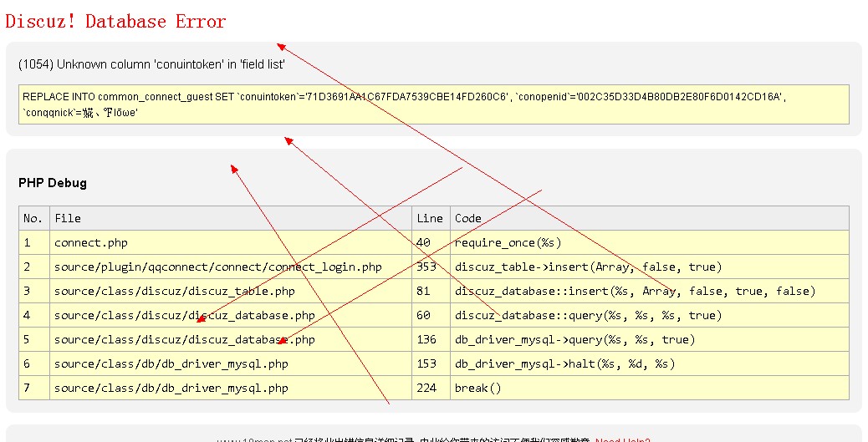Screen dimensions: 868x442
Task: Click row number '7' in No. column
Action: pos(34,389)
